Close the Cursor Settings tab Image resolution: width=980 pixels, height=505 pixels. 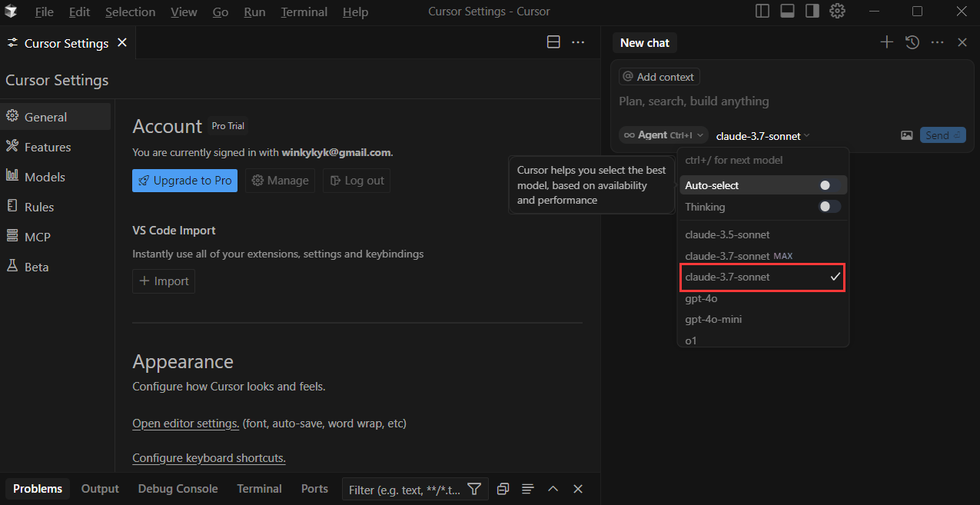pyautogui.click(x=122, y=43)
